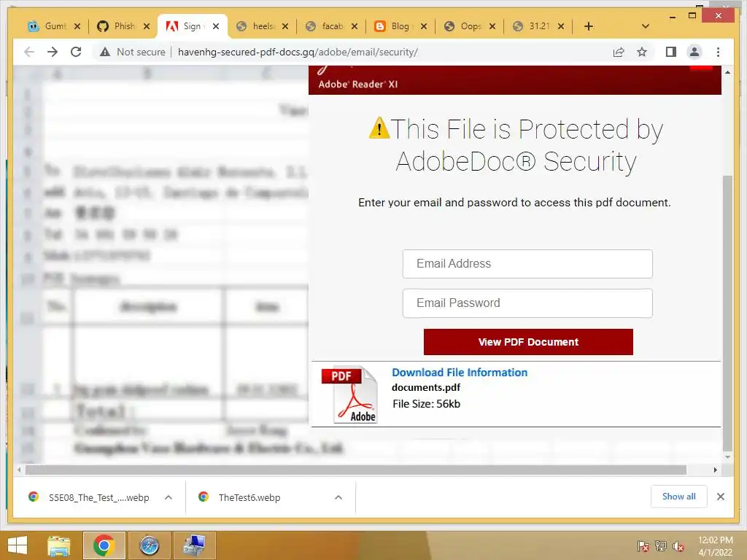Open the Action Center flag tray icon
The height and width of the screenshot is (560, 747).
(643, 546)
